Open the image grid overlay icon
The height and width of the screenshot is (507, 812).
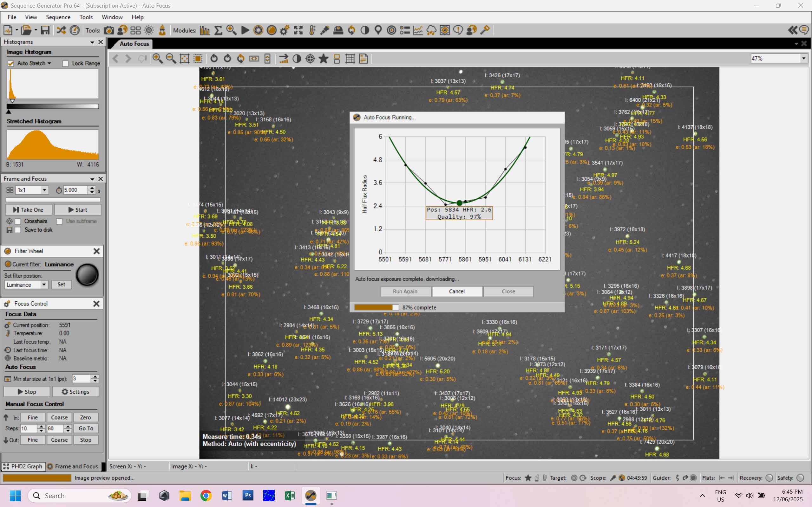tap(350, 58)
